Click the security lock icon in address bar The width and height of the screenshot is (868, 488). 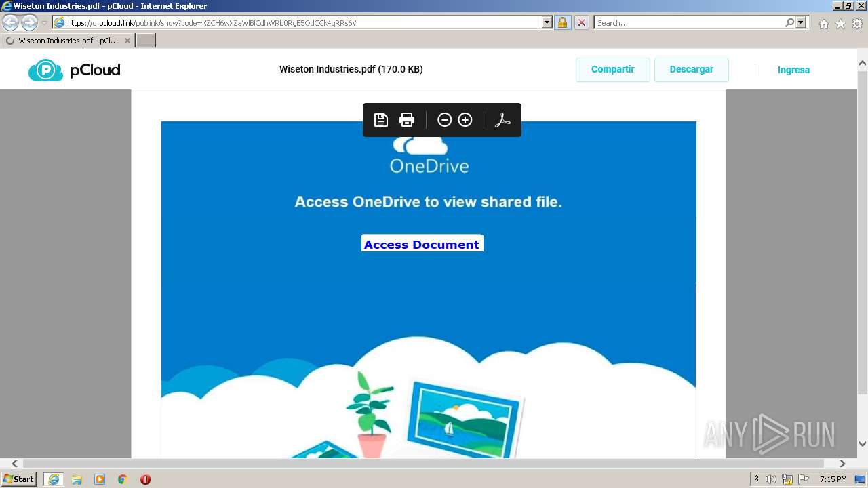pos(562,22)
